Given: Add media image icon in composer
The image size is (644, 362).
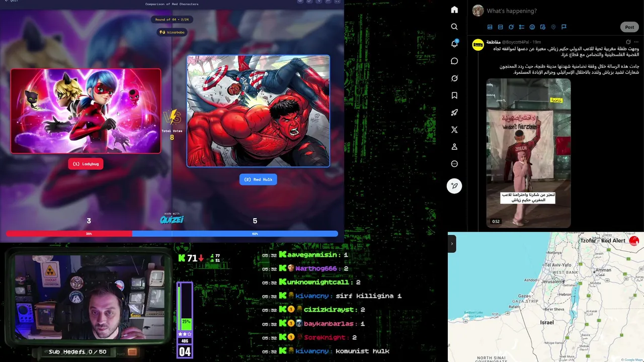Looking at the screenshot, I should coord(490,27).
